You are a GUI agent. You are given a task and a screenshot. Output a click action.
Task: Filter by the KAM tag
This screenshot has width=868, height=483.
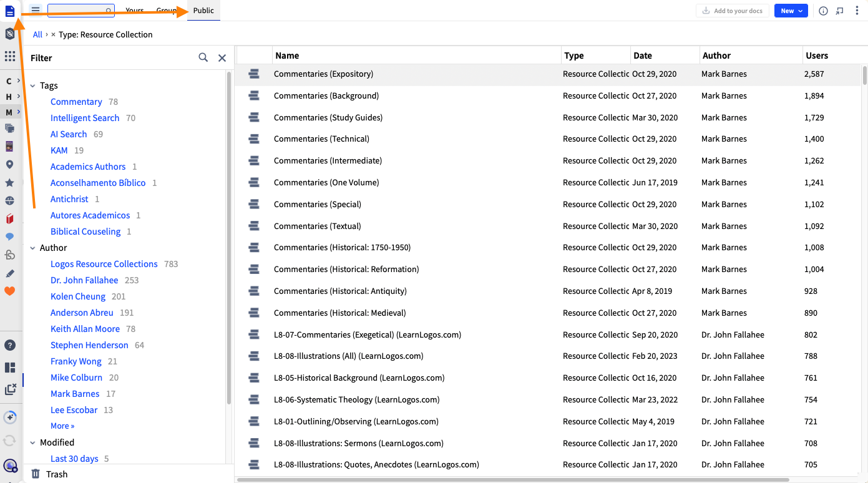59,150
